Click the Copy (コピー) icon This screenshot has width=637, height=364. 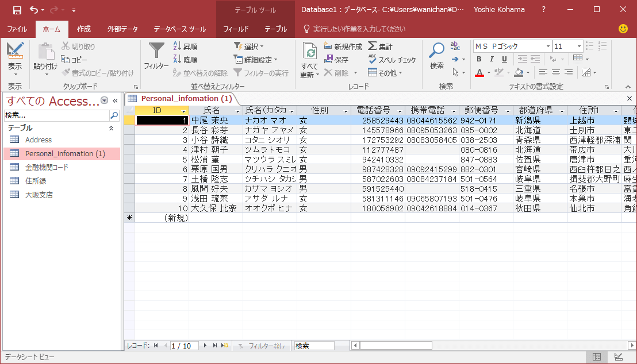tap(66, 59)
